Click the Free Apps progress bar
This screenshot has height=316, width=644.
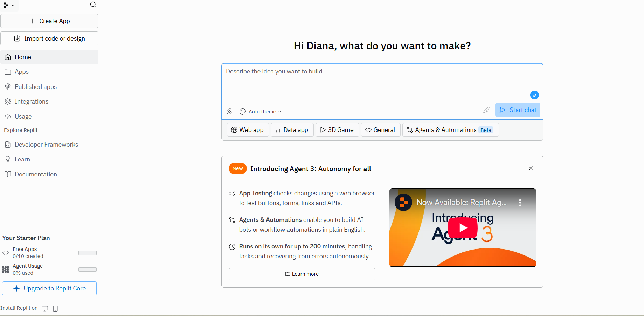pyautogui.click(x=88, y=253)
